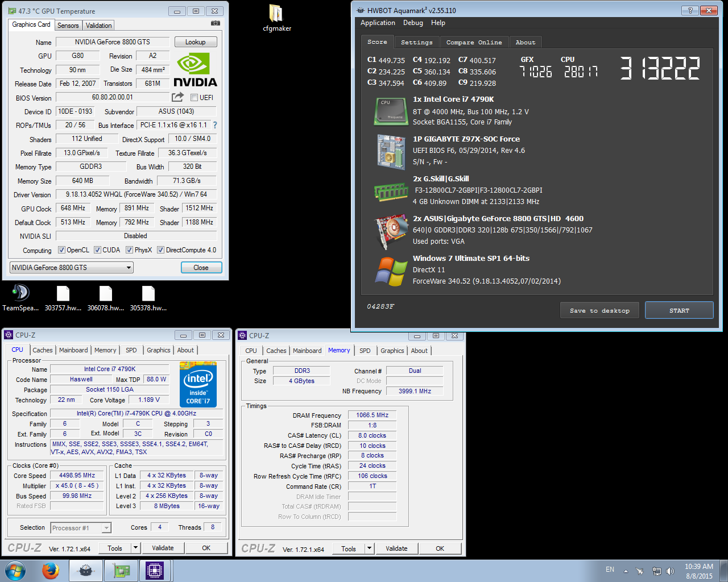The image size is (728, 582).
Task: Click the GPU-Z Name field value
Action: tap(113, 42)
